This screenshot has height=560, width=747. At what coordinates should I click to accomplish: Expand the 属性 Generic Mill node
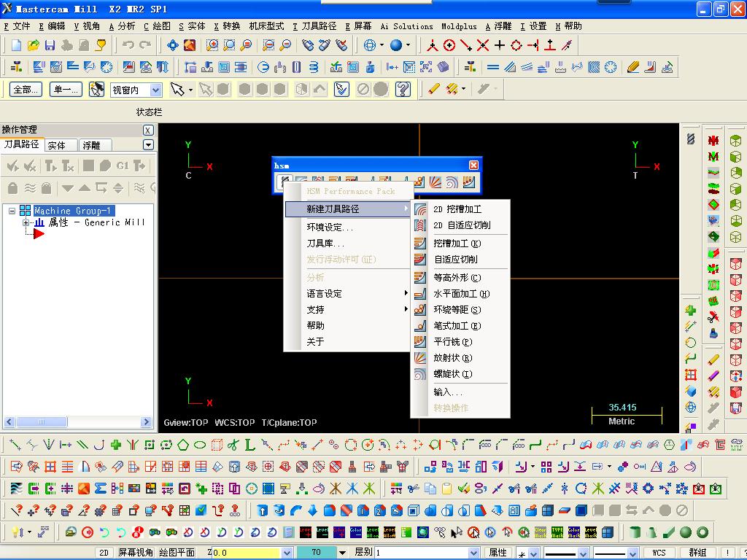click(26, 222)
